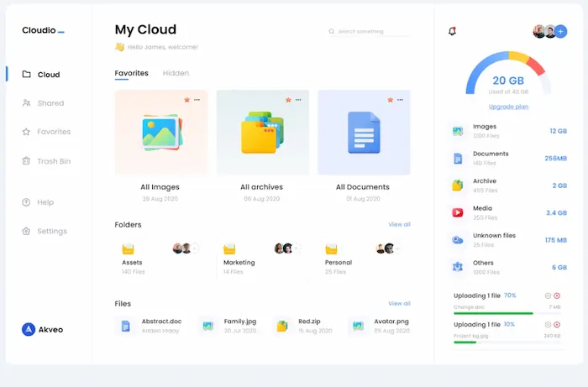The width and height of the screenshot is (588, 387).
Task: Click the Upgrade plan link
Action: point(508,107)
